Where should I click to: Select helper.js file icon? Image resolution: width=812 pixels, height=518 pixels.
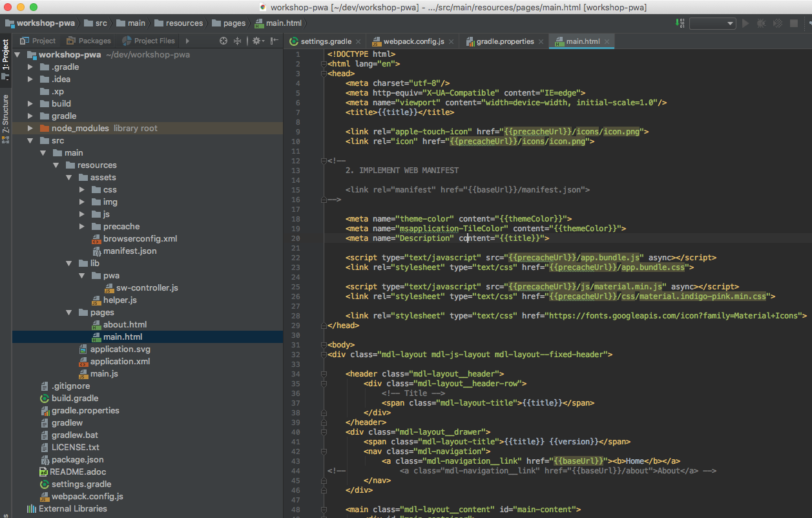tap(96, 300)
